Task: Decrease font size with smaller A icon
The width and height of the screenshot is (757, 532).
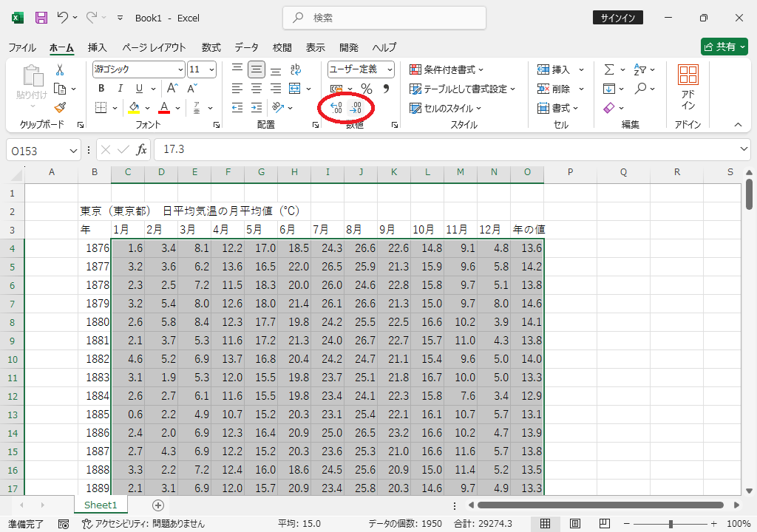Action: click(192, 89)
